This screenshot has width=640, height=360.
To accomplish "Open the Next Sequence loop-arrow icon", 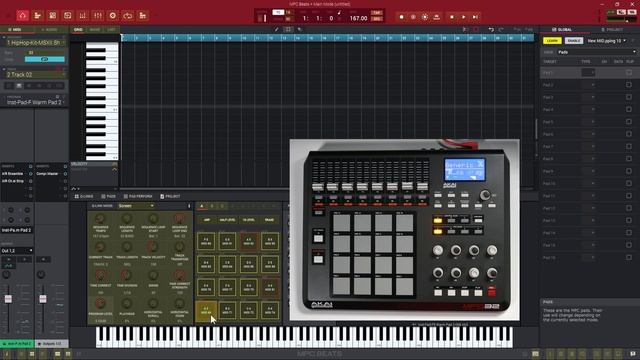I will click(128, 16).
